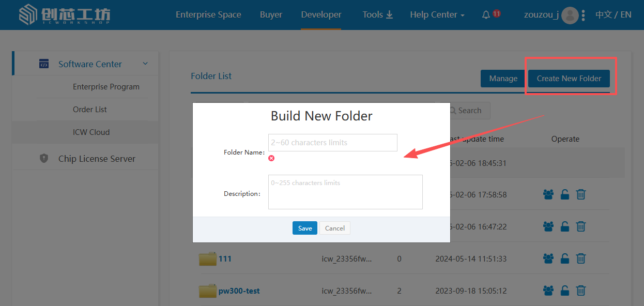Screen dimensions: 644x306
Task: Click the Folder Name input field
Action: (332, 143)
